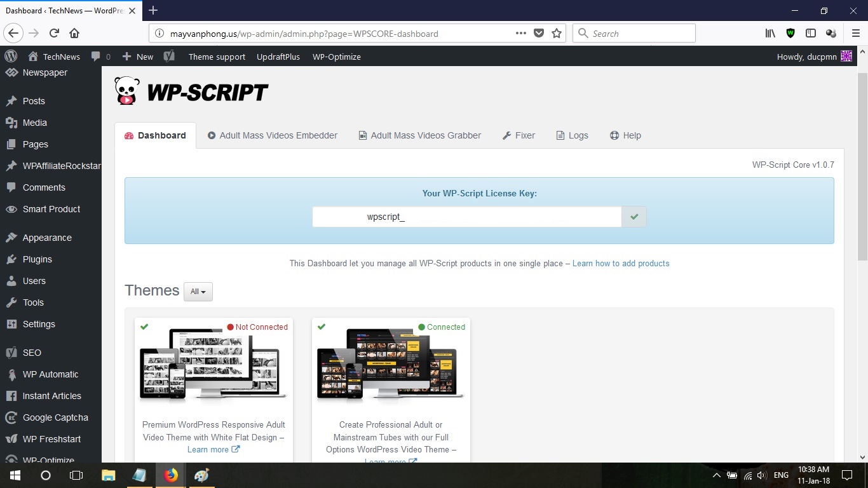Open Smart Product in the sidebar
The width and height of the screenshot is (868, 488).
pyautogui.click(x=51, y=209)
